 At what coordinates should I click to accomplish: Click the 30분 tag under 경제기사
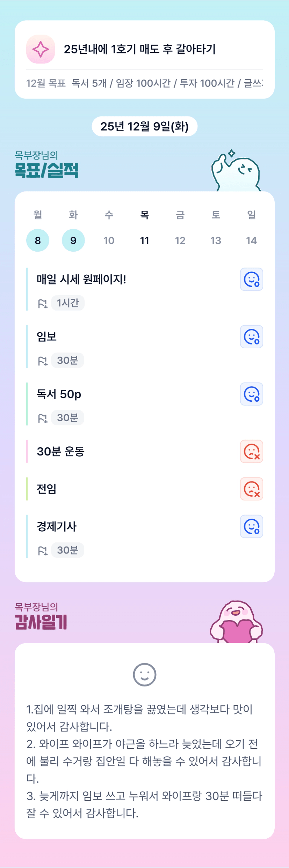tap(67, 550)
